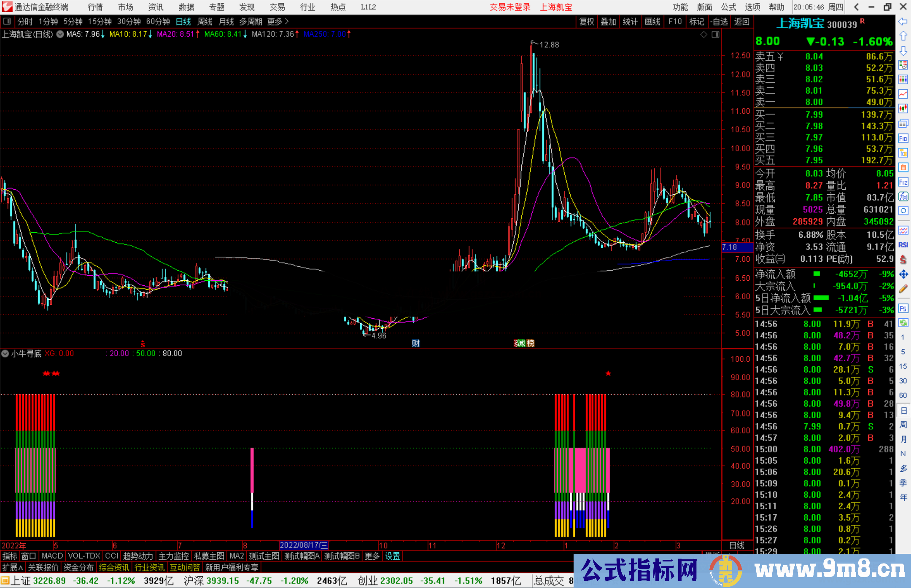Toggle 复权 price adjustment mode
Screen dimensions: 911x588
point(587,21)
